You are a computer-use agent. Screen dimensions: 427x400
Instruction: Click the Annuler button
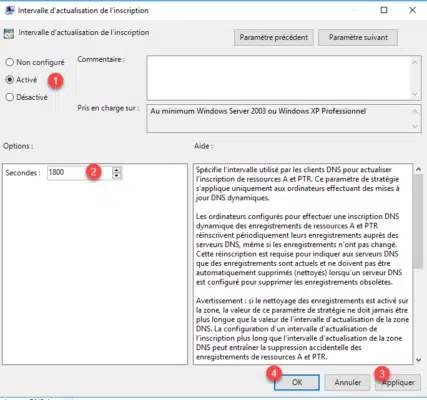click(x=347, y=382)
